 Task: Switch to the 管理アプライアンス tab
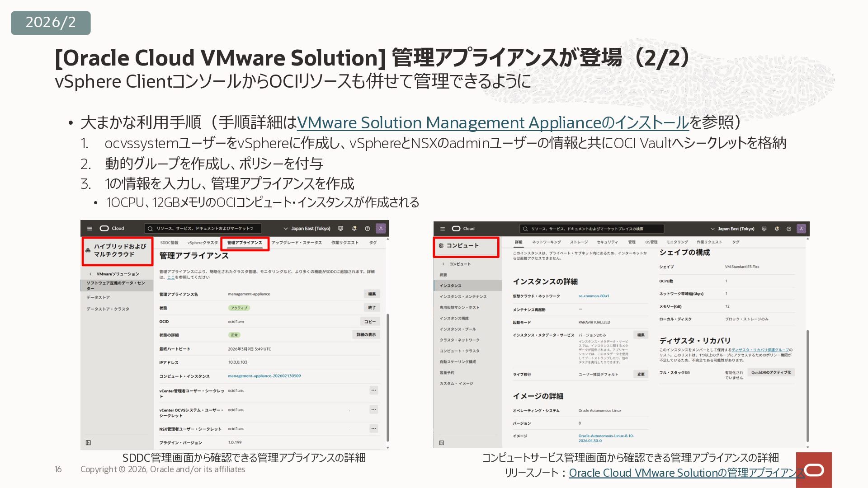pos(245,243)
